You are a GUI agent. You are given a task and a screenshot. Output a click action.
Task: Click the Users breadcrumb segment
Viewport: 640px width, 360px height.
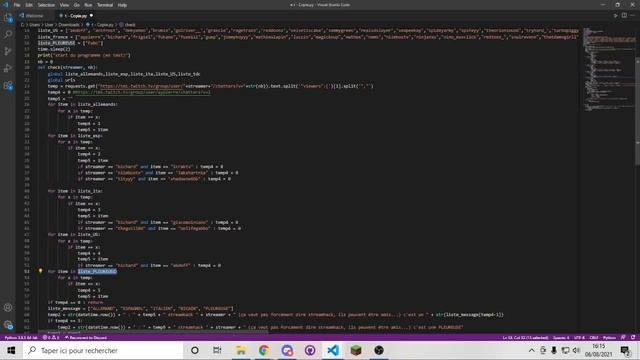click(x=35, y=25)
